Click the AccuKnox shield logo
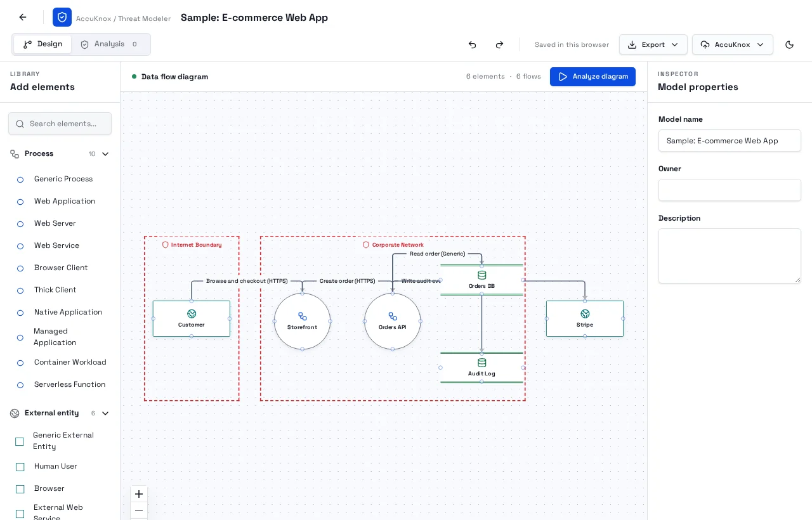This screenshot has height=520, width=812. [62, 17]
